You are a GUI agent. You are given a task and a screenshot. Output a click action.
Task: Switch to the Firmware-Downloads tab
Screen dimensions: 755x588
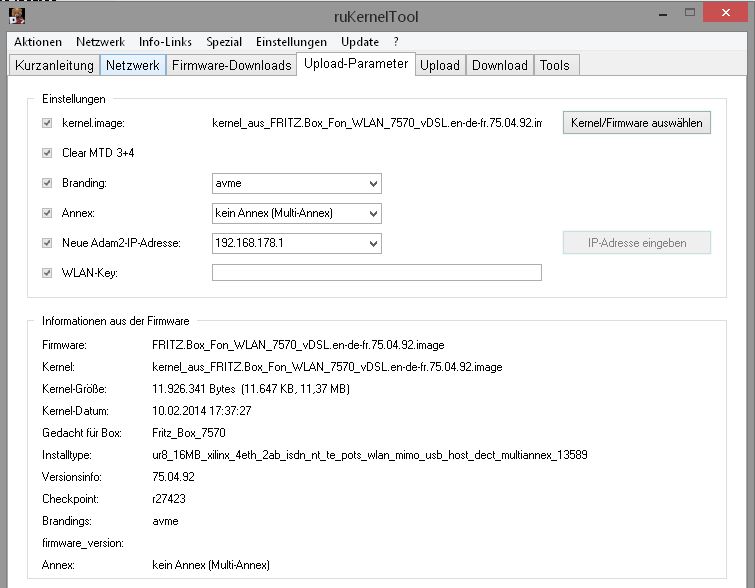tap(232, 65)
